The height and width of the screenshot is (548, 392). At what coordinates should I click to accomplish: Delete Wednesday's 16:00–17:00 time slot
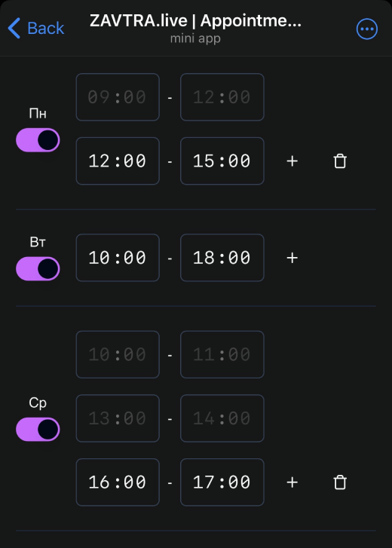click(340, 482)
